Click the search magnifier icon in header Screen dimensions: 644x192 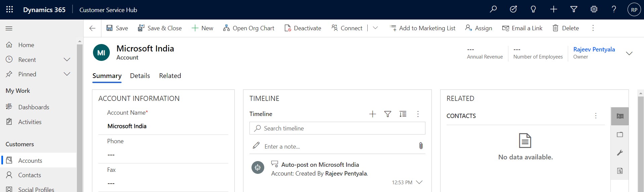[493, 9]
